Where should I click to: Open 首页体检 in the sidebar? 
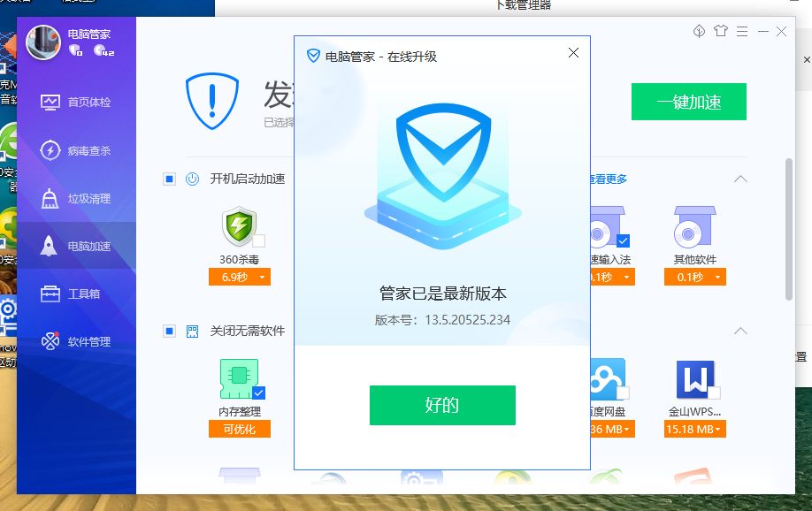[x=77, y=102]
